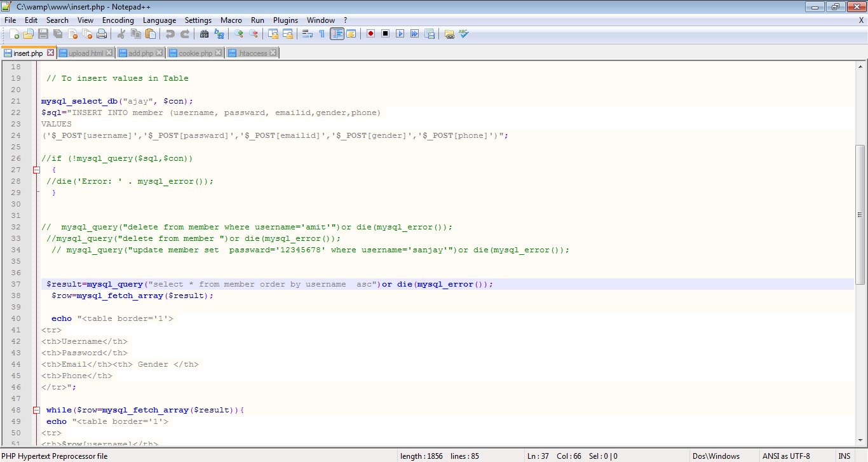Open the Window menu

point(321,20)
